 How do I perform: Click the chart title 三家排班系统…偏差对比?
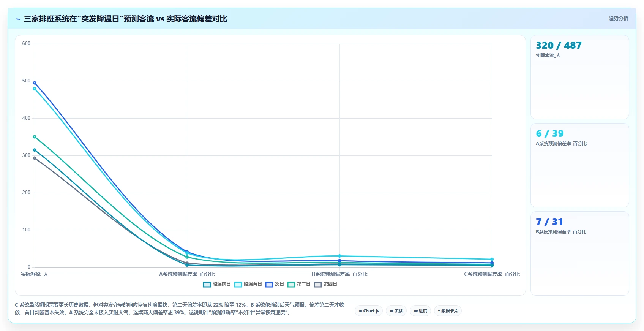pyautogui.click(x=125, y=19)
